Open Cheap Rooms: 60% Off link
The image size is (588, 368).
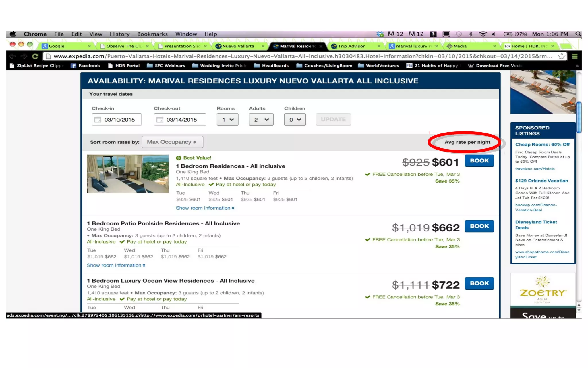click(x=542, y=145)
